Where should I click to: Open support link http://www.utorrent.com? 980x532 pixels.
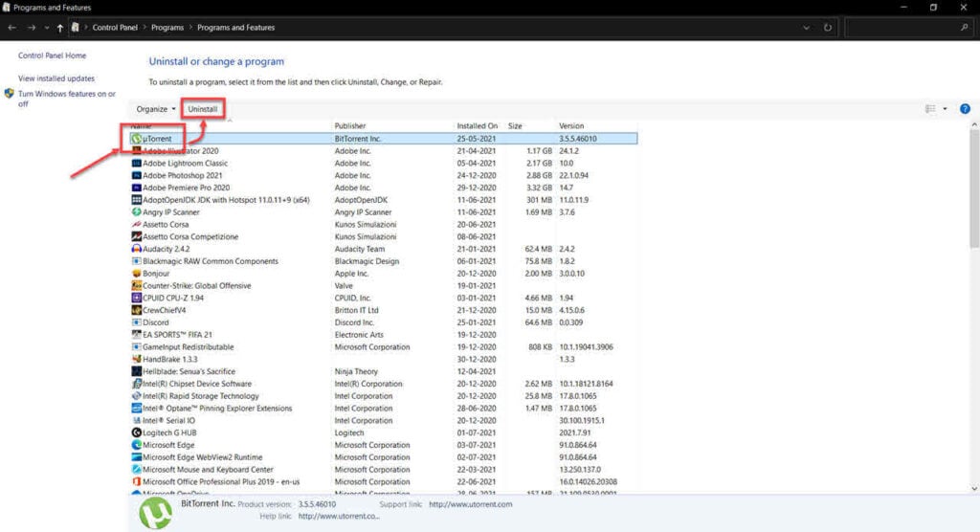click(471, 504)
